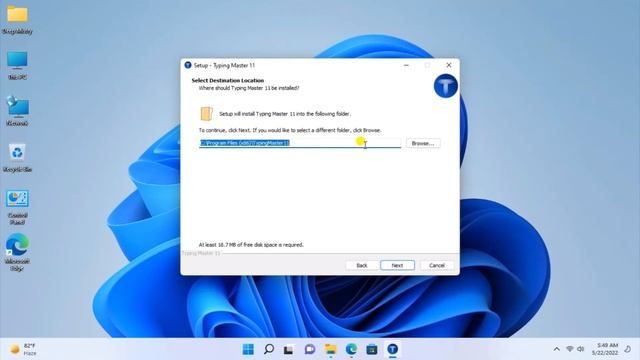Viewport: 640px width, 360px height.
Task: Open the Chat app on taskbar
Action: 310,349
